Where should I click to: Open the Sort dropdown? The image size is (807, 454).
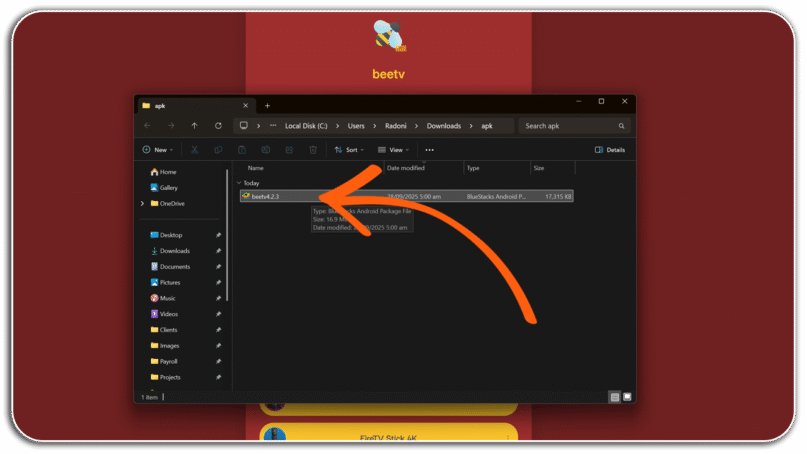point(349,150)
